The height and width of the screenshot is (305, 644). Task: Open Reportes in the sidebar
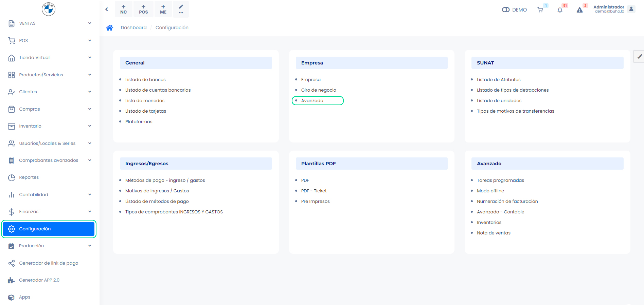click(29, 177)
